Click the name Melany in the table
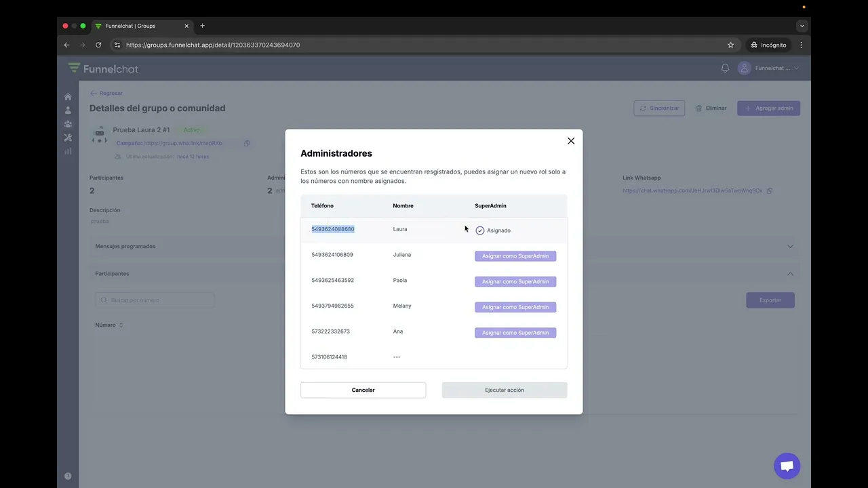The height and width of the screenshot is (488, 868). pos(402,306)
